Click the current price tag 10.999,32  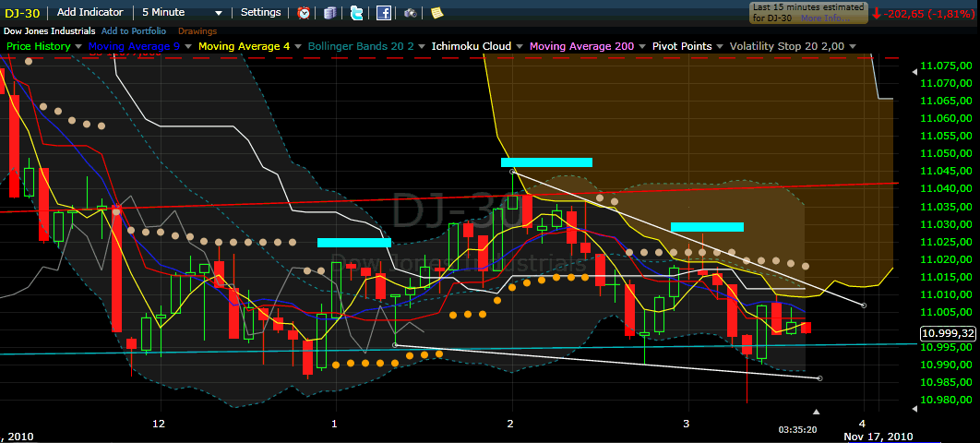coord(948,334)
